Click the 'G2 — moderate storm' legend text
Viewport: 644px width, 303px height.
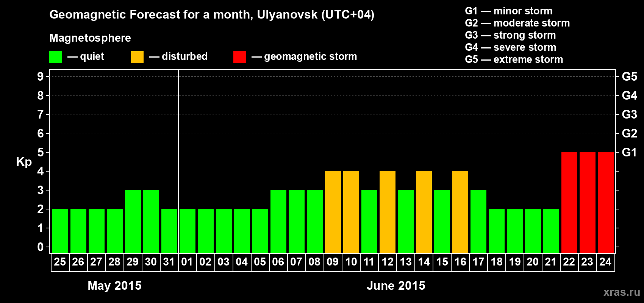tap(517, 23)
